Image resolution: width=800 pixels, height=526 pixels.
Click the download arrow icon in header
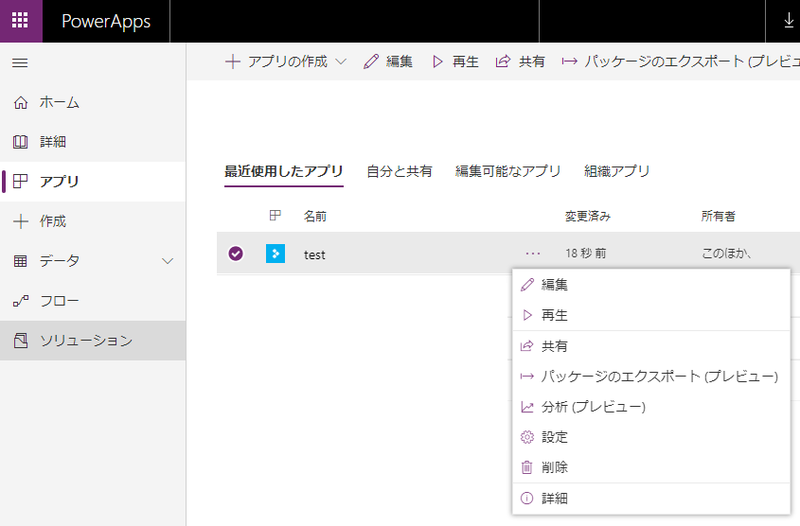[x=789, y=20]
